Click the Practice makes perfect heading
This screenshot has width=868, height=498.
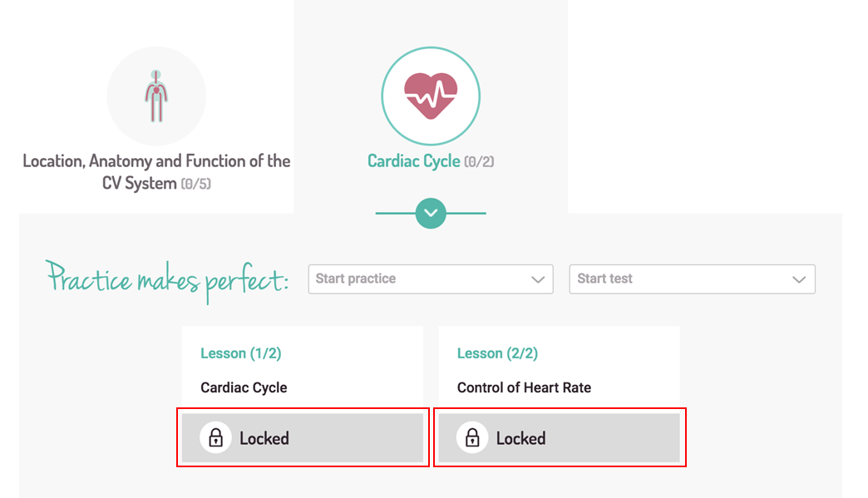pyautogui.click(x=167, y=279)
